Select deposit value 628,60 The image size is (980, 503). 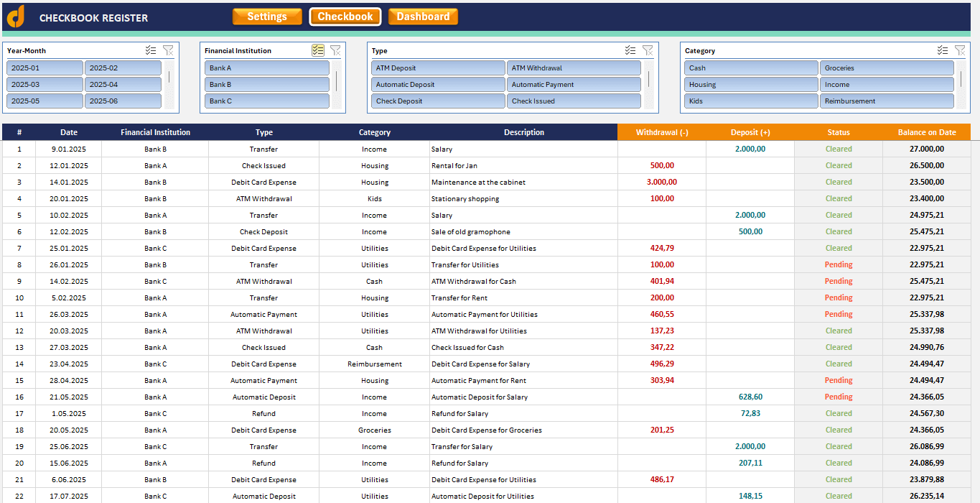pos(750,397)
